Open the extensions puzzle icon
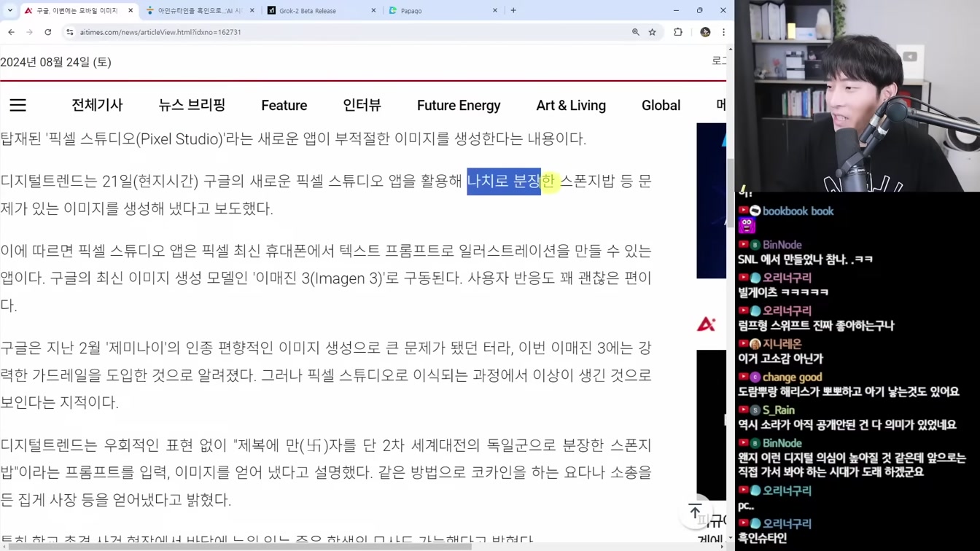Screen dimensions: 980x551 coord(678,32)
